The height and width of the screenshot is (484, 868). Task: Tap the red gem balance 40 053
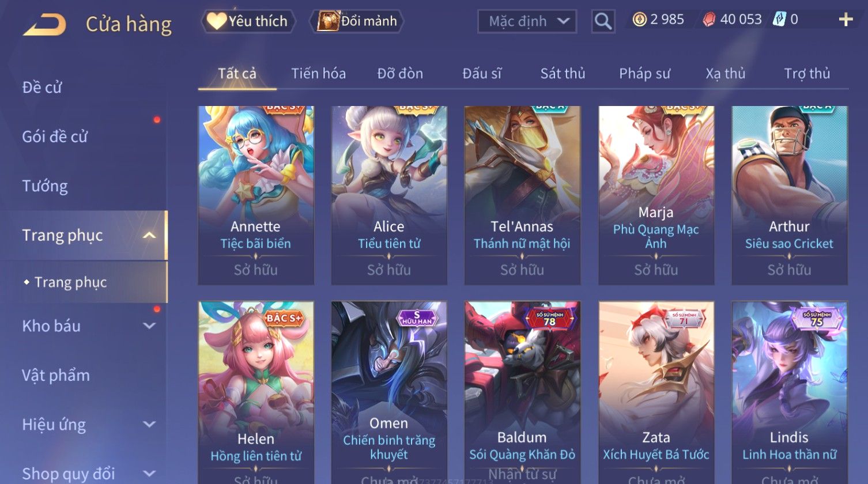pos(732,20)
